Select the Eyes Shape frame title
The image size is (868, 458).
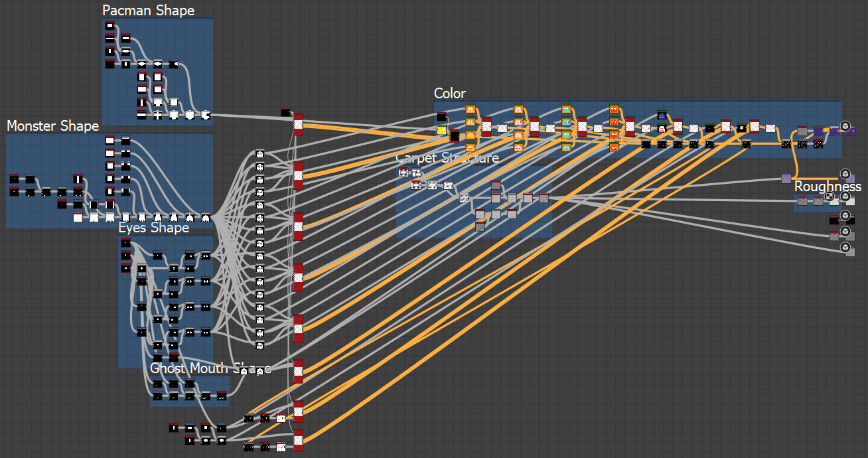click(x=154, y=228)
